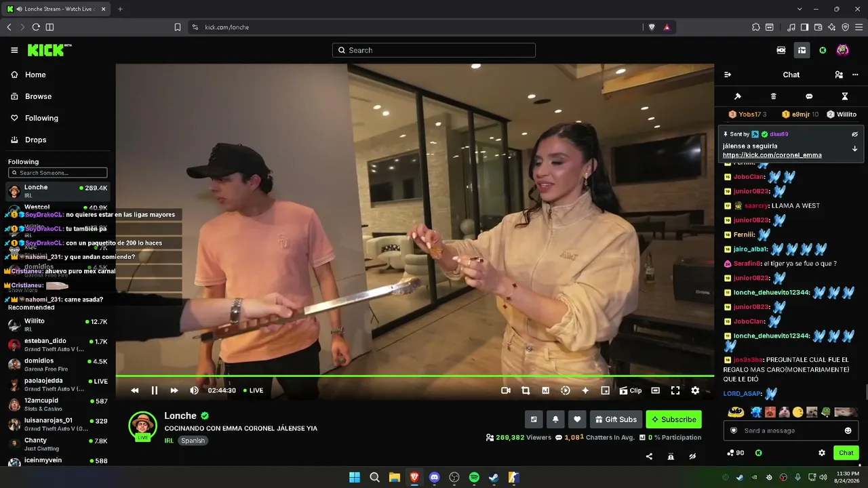The height and width of the screenshot is (488, 868).
Task: Click the KICK logo
Action: point(50,50)
